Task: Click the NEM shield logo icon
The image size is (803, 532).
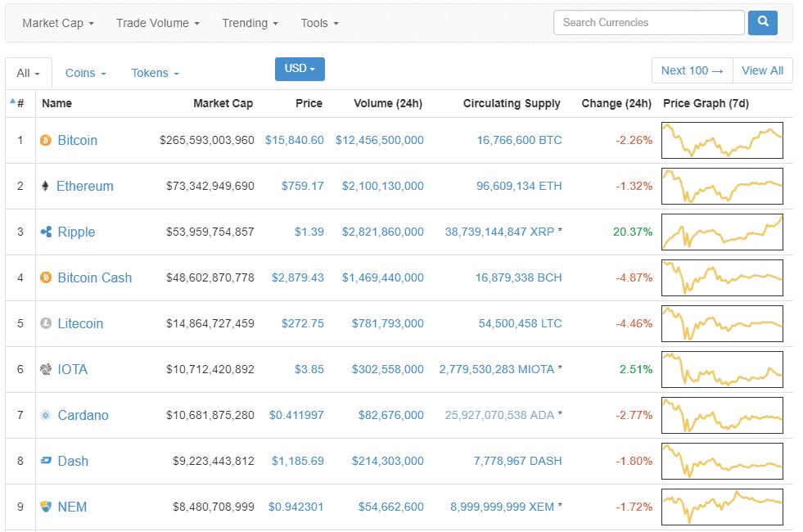Action: pyautogui.click(x=46, y=507)
